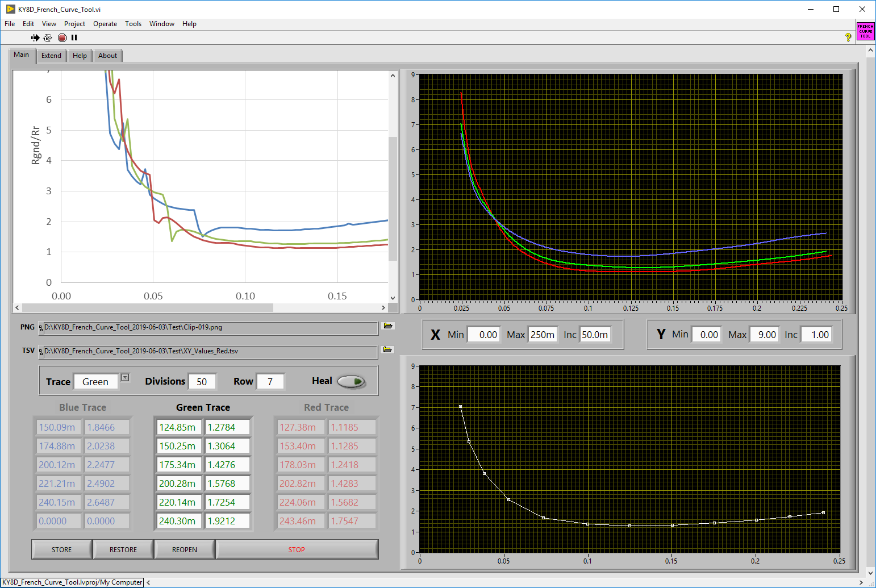Click the Run arrow in the toolbar
The height and width of the screenshot is (588, 876).
point(35,37)
